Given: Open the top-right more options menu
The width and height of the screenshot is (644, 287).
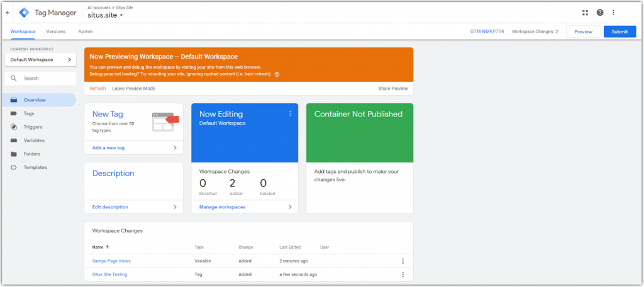Looking at the screenshot, I should click(614, 13).
